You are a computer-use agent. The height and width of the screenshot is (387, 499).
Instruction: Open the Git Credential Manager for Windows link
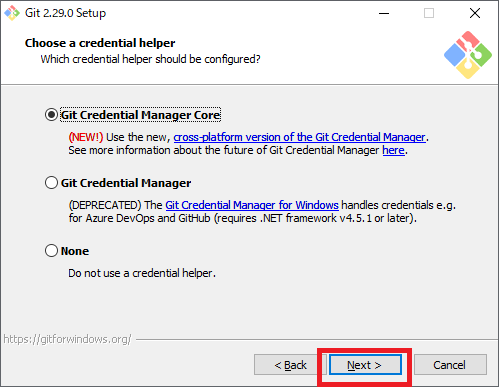coord(252,205)
